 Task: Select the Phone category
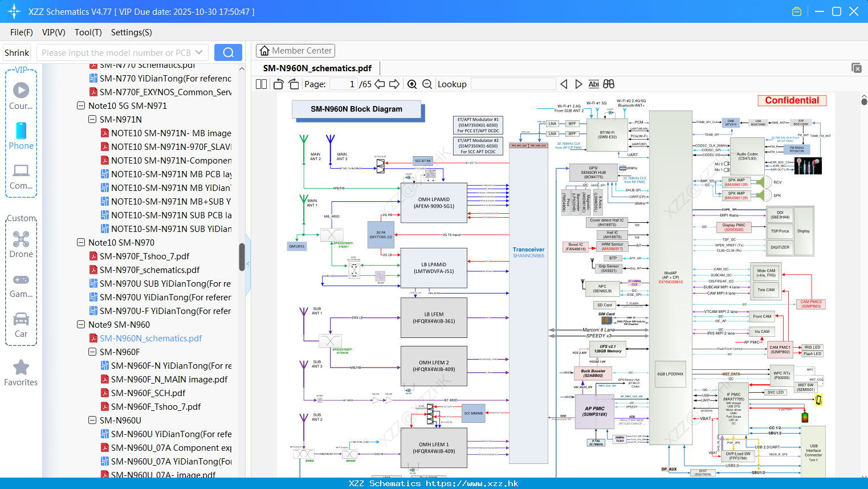(x=21, y=136)
